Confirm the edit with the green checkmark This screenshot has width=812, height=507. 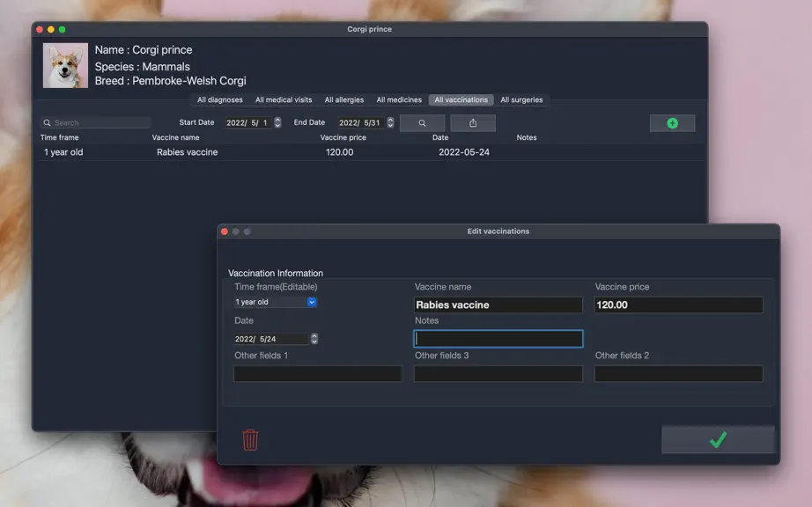click(718, 440)
